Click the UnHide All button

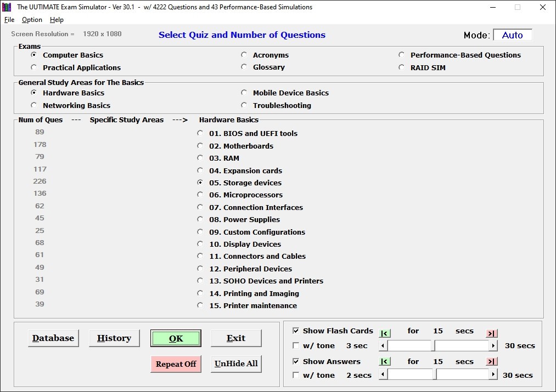pos(236,364)
